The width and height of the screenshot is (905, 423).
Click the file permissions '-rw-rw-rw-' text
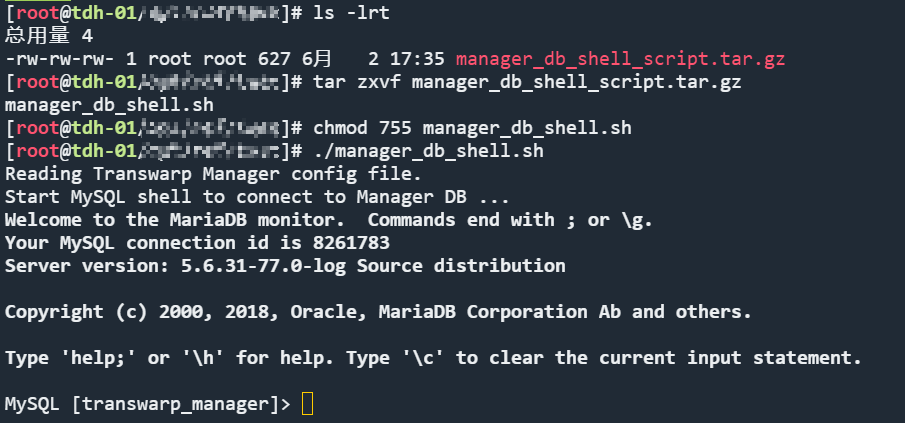pyautogui.click(x=60, y=59)
